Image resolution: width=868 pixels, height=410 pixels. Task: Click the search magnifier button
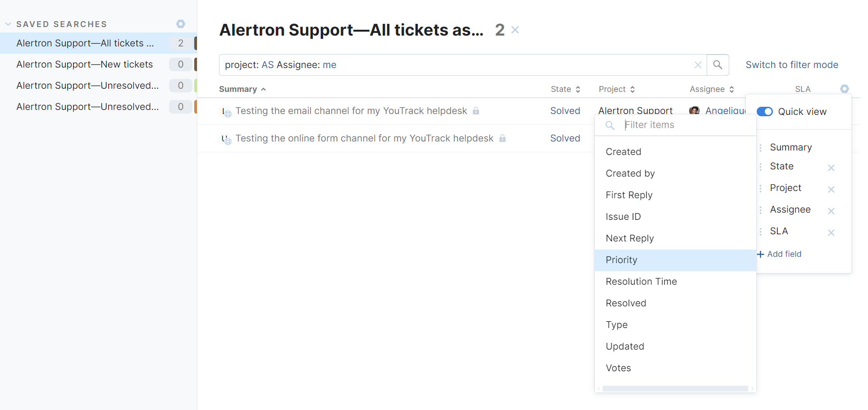(717, 65)
